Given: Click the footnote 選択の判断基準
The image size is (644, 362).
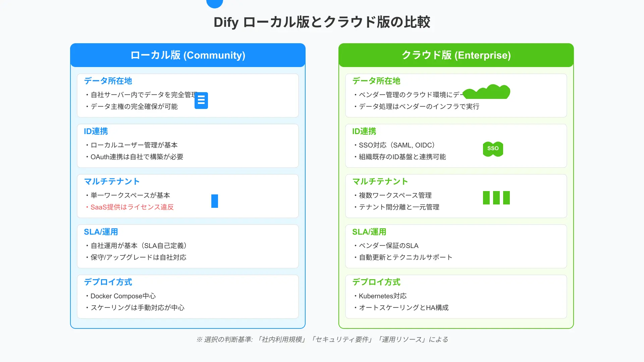Looking at the screenshot, I should (x=322, y=340).
